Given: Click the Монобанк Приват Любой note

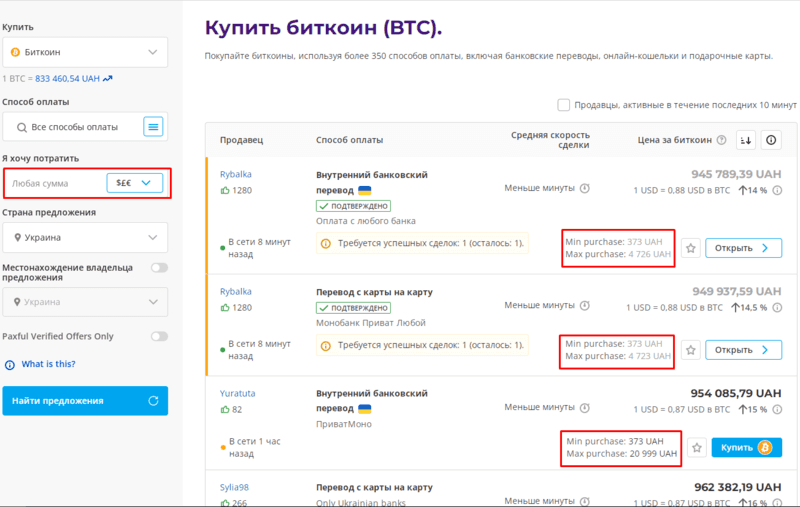Looking at the screenshot, I should click(371, 323).
